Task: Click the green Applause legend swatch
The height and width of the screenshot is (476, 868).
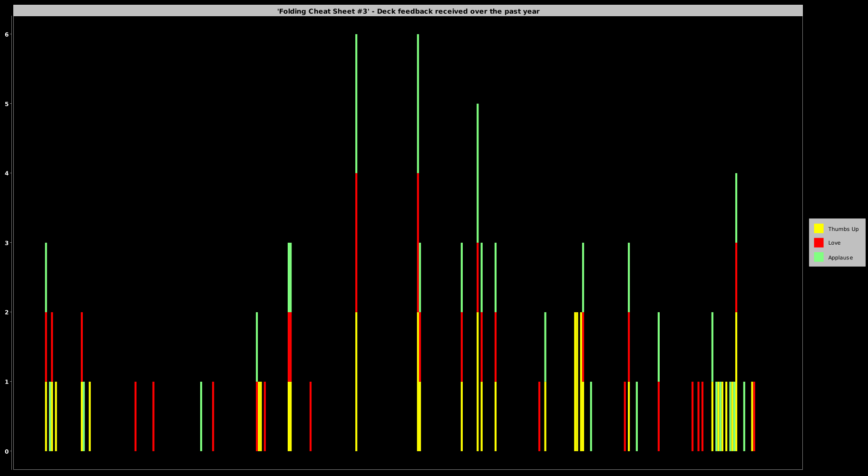Action: pos(819,257)
